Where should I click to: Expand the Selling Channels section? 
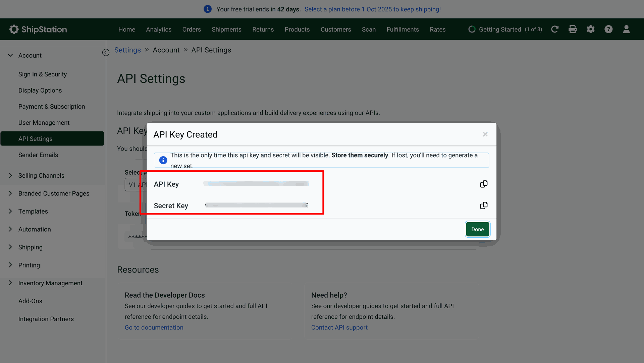10,175
